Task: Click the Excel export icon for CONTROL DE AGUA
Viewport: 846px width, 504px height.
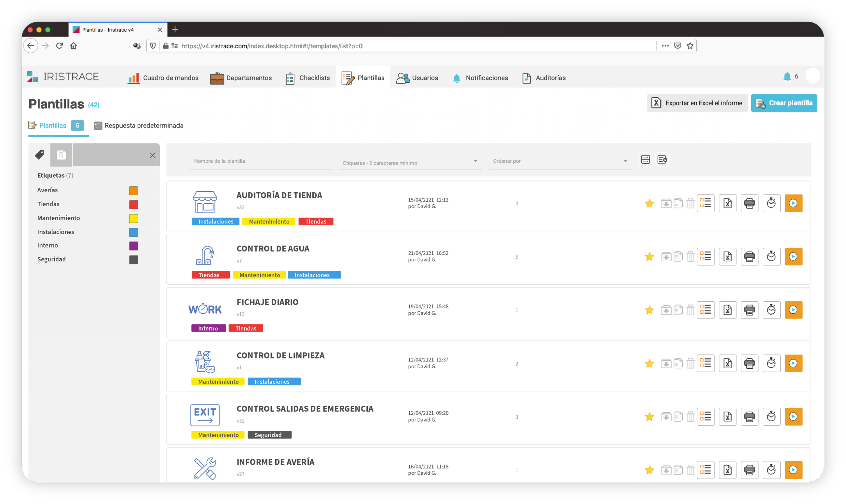Action: point(727,257)
